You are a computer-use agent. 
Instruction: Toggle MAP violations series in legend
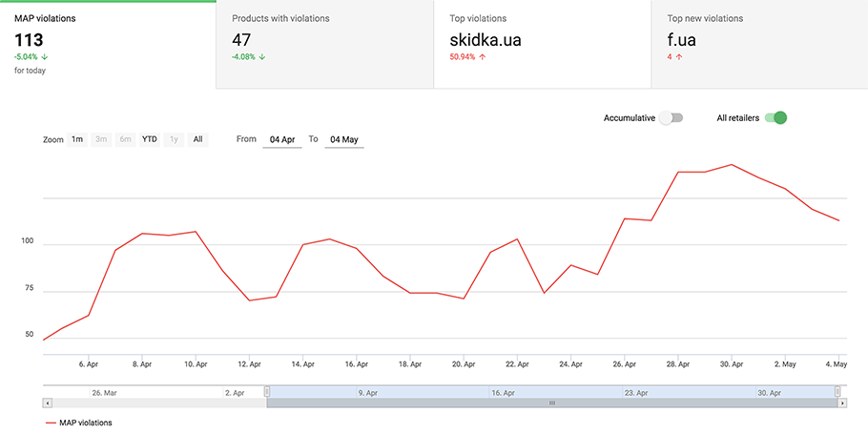[x=78, y=423]
